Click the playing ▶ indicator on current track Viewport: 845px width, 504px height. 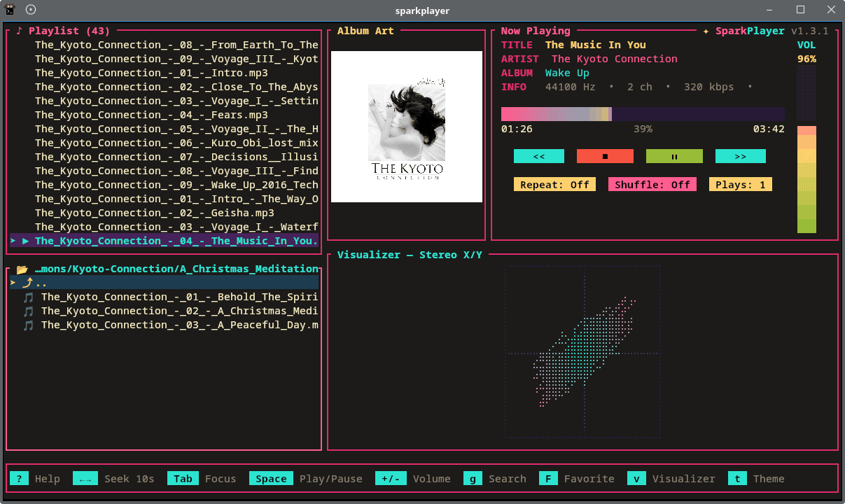click(x=25, y=241)
